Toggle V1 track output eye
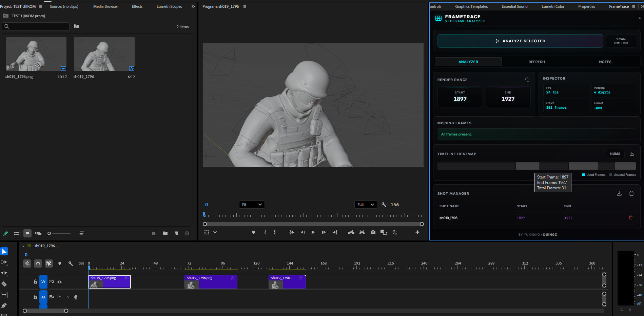Image resolution: width=644 pixels, height=316 pixels. coord(60,282)
